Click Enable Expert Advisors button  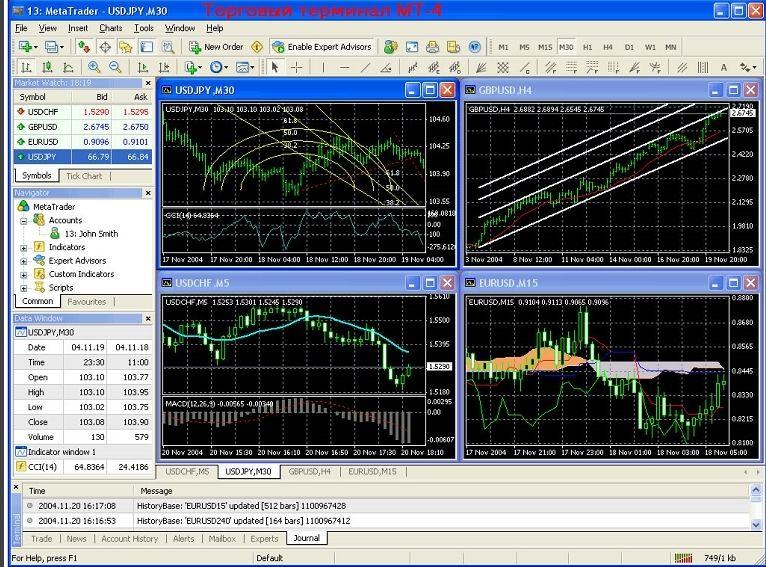322,47
